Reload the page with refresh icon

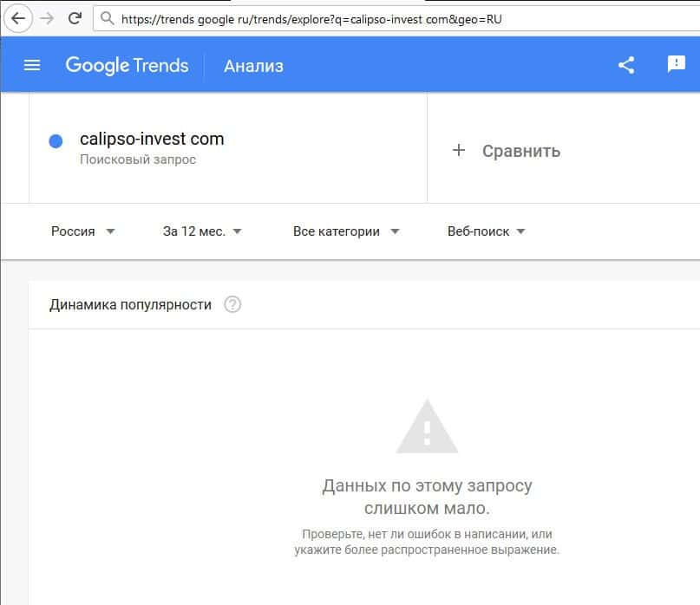75,18
